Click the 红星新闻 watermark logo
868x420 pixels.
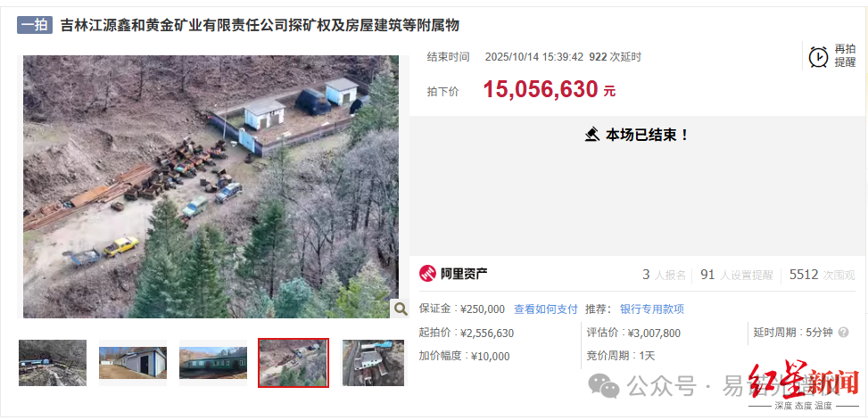click(804, 383)
